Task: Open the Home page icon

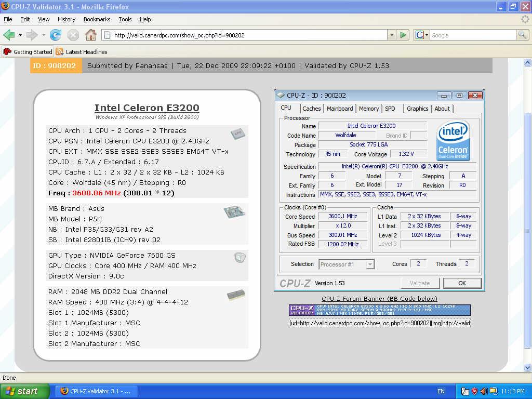Action: 90,35
